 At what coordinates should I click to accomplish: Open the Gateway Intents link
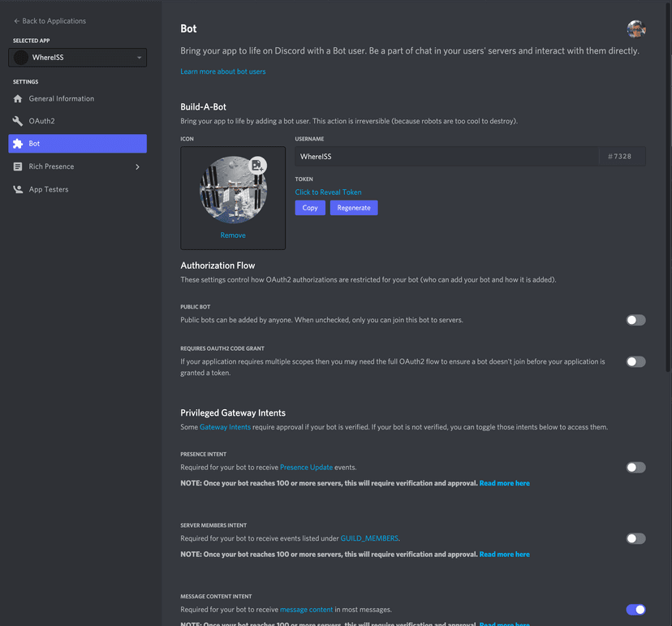coord(225,427)
